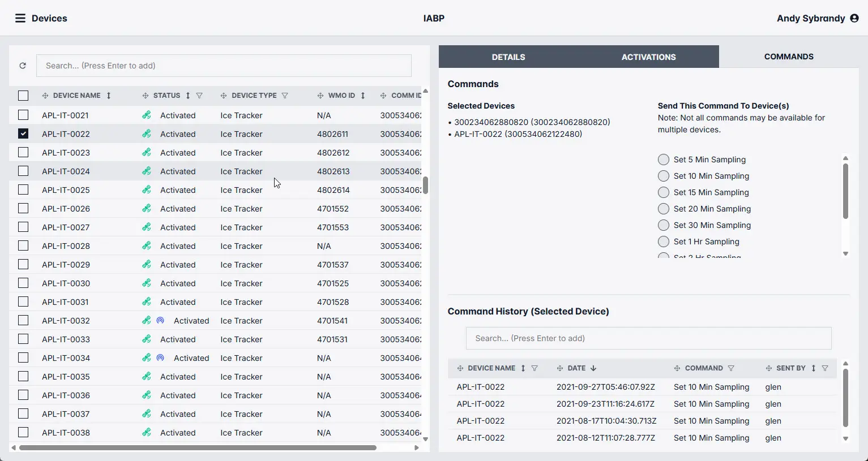Click the refresh devices icon

coord(23,66)
